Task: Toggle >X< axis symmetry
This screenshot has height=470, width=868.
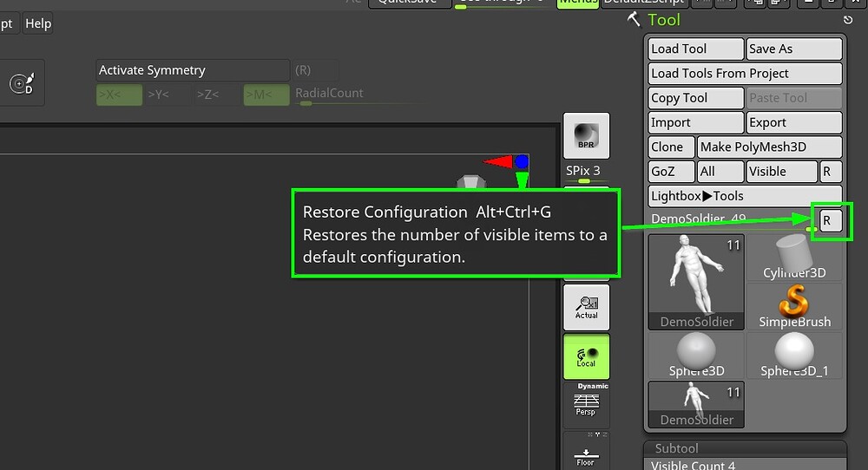Action: [x=119, y=95]
